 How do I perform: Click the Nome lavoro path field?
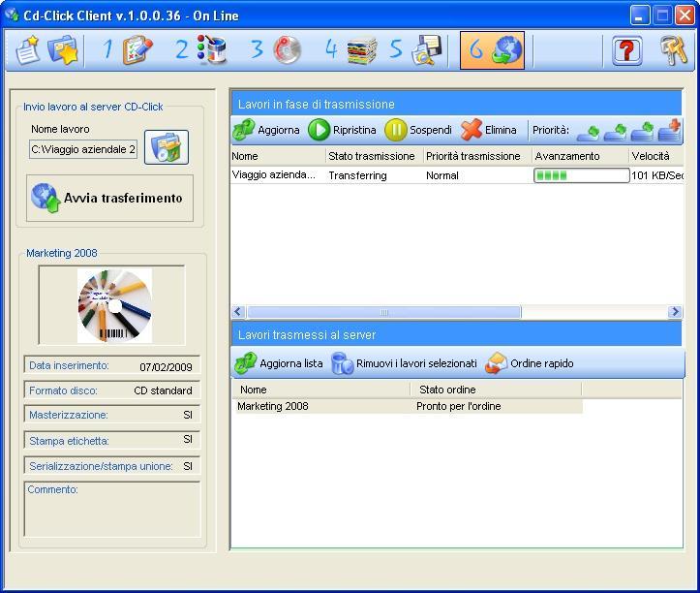coord(83,149)
